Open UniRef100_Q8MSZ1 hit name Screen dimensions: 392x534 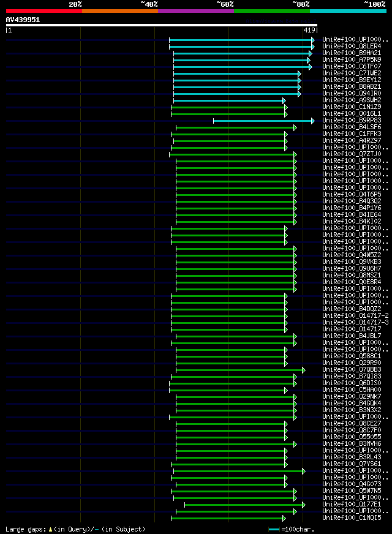pyautogui.click(x=352, y=276)
